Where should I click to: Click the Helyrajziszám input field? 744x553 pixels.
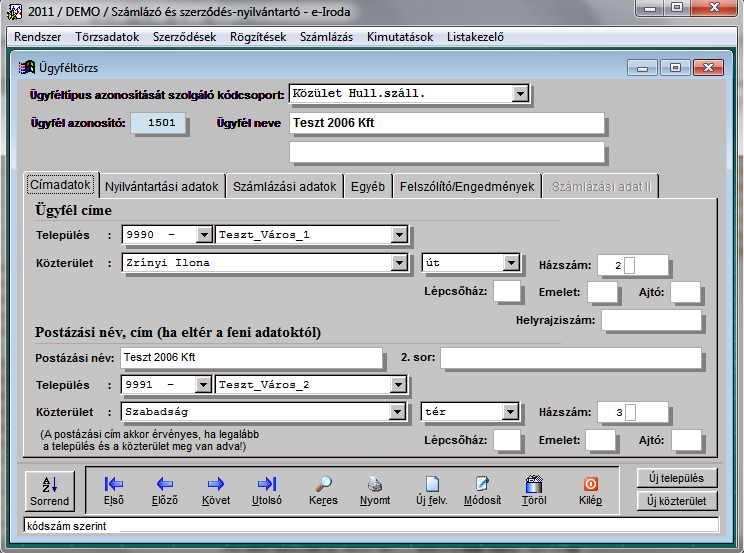tap(651, 320)
